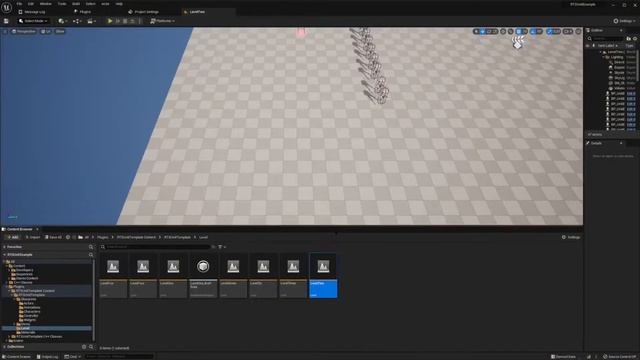Click the Stop simulation toolbar icon

[x=125, y=21]
